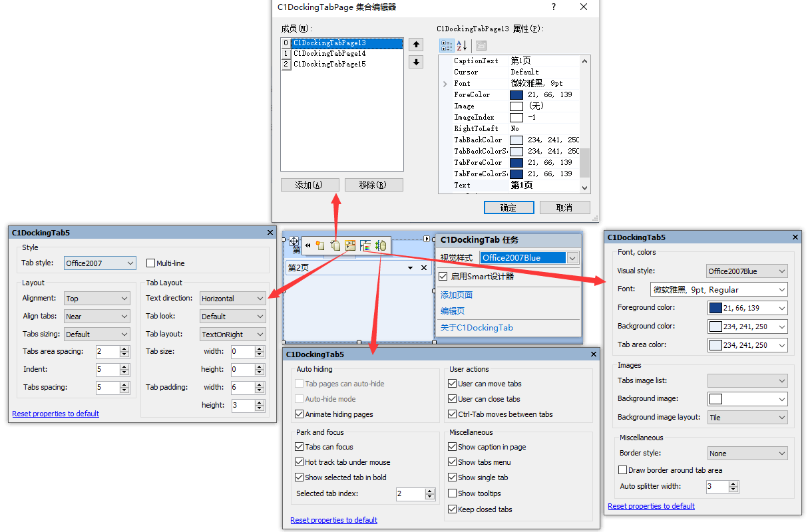Screen dimensions: 808x532
Task: Toggle User can close tabs
Action: [x=452, y=399]
